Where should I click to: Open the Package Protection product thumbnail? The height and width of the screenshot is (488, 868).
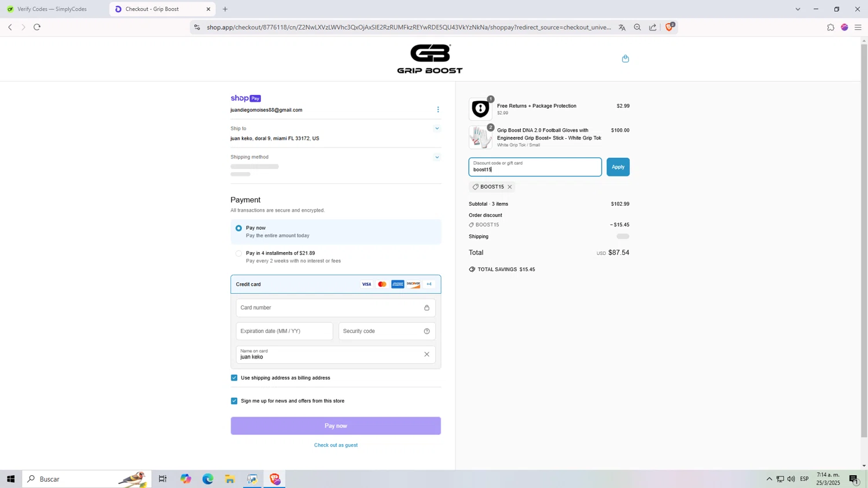tap(480, 109)
